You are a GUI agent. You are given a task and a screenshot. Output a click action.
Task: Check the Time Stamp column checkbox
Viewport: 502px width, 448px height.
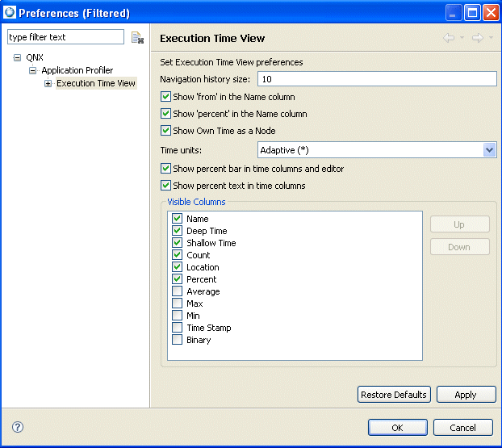click(177, 328)
